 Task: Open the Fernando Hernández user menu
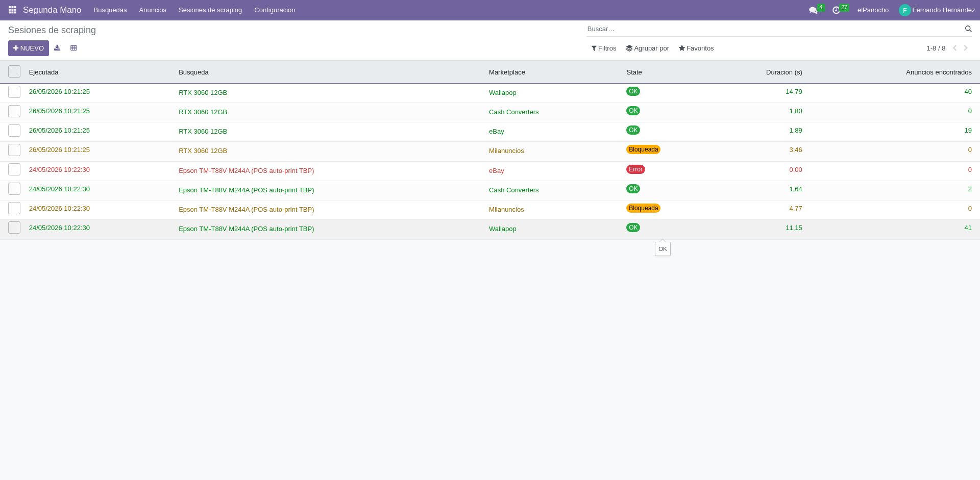click(x=937, y=10)
